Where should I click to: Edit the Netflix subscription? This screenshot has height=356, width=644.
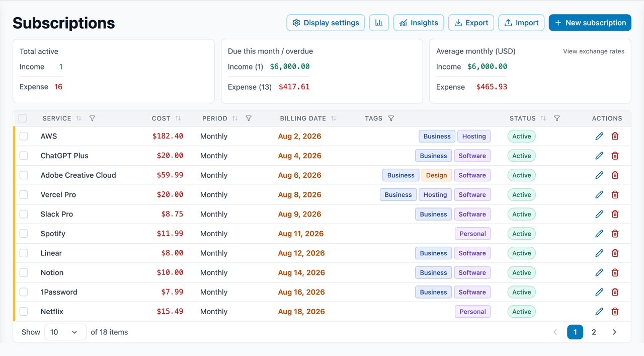pyautogui.click(x=599, y=311)
